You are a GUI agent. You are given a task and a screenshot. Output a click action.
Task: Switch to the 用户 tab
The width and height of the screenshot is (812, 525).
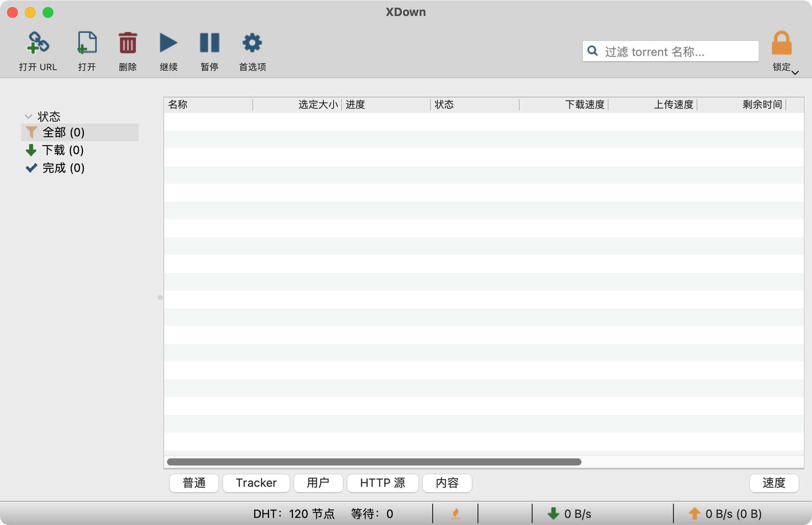318,483
